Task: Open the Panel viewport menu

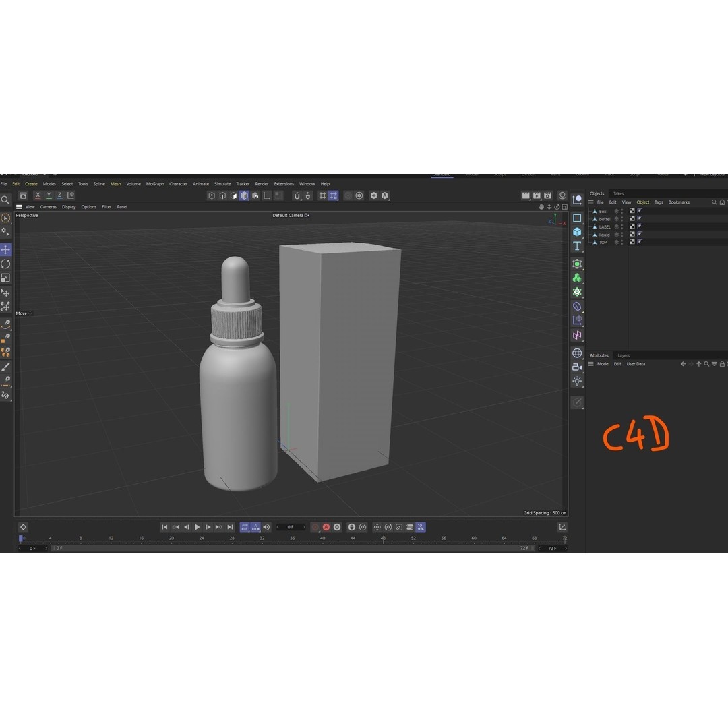Action: [122, 207]
